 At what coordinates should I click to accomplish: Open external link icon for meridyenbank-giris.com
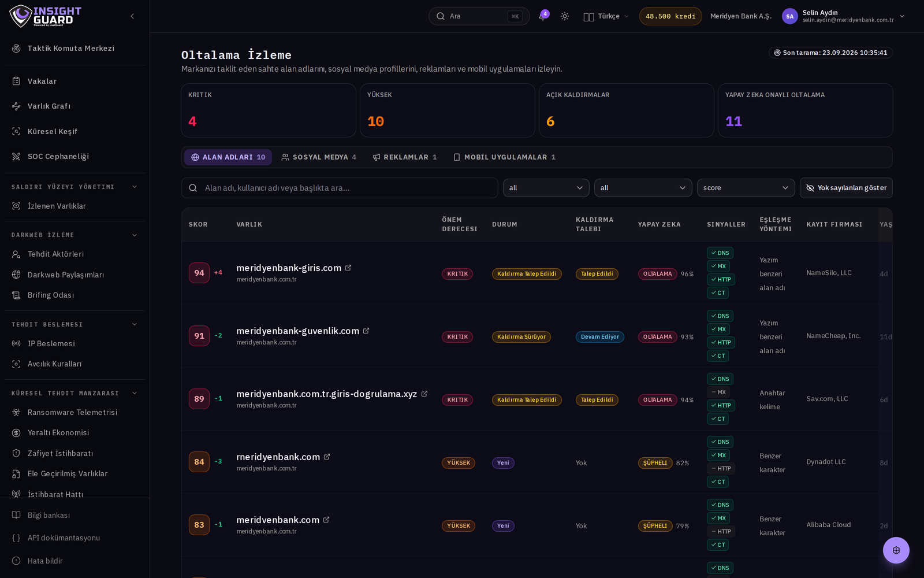tap(348, 268)
